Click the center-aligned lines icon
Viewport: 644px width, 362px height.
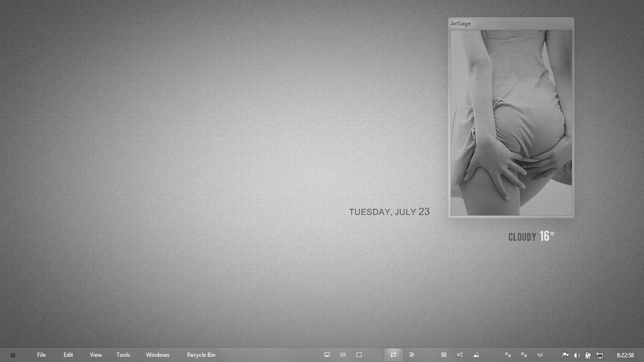(412, 355)
